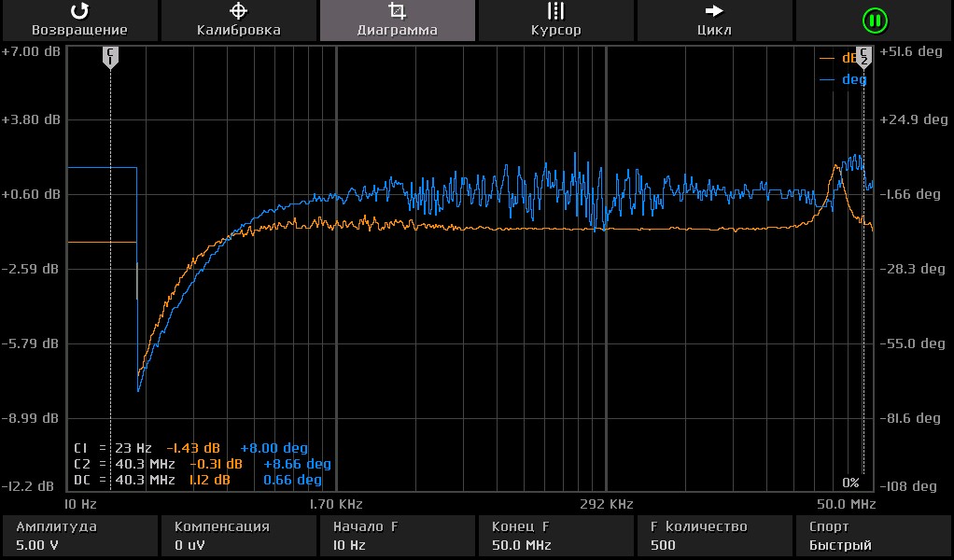Click the C2 40.3 MHz readout row
Viewport: 954px width, 560px height.
click(x=202, y=464)
